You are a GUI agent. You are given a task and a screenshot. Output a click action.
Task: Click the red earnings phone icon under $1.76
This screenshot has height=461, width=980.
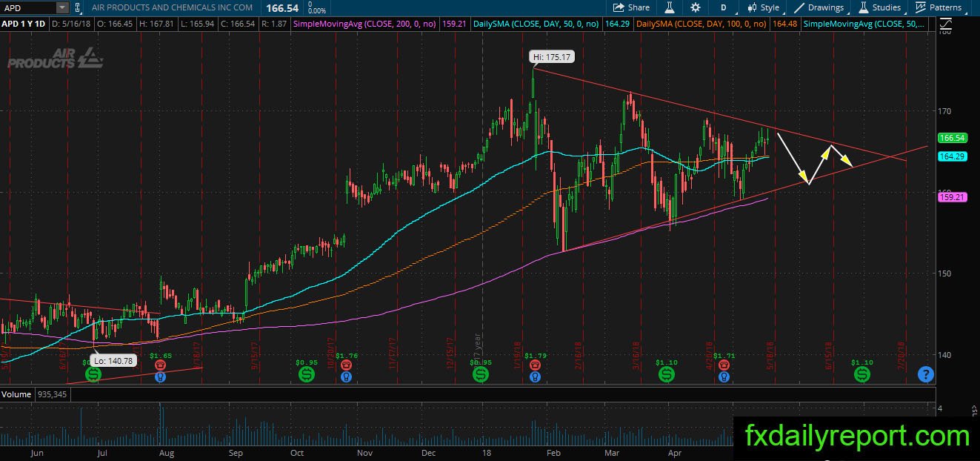[x=346, y=365]
